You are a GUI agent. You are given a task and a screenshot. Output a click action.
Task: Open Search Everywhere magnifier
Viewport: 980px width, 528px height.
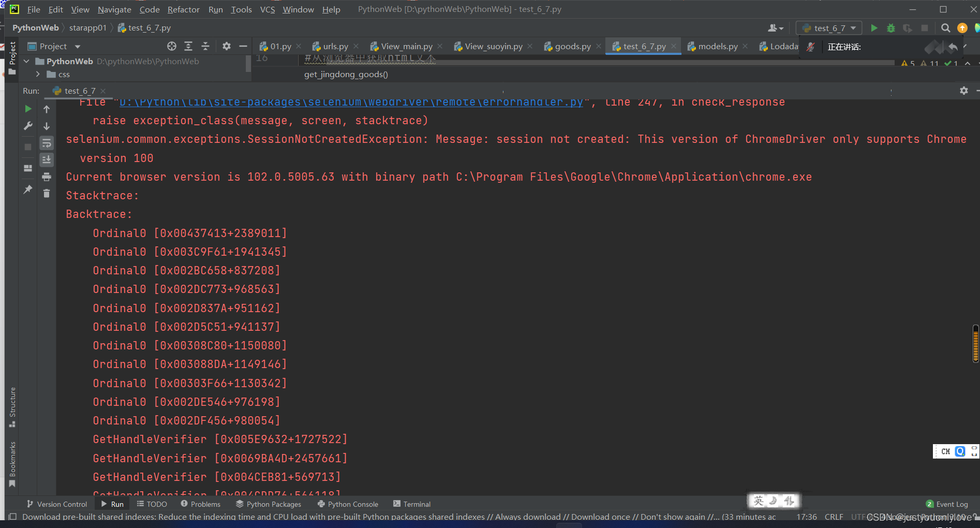[x=945, y=28]
